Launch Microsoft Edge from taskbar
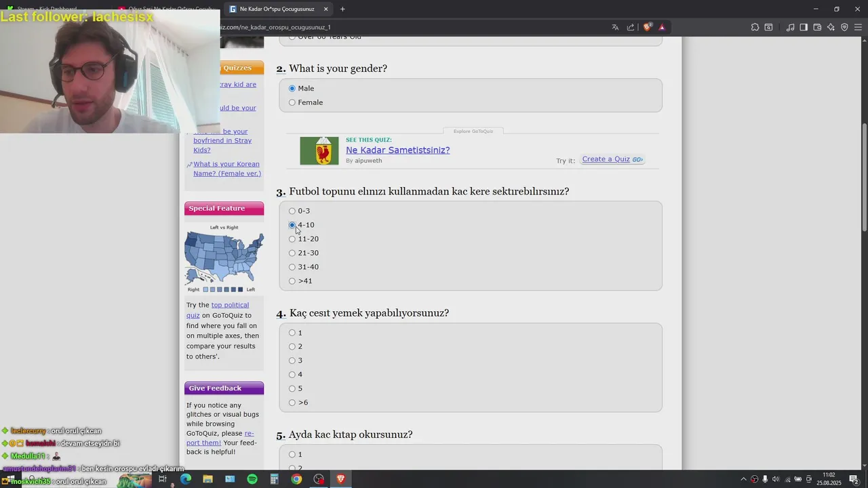 [185, 479]
